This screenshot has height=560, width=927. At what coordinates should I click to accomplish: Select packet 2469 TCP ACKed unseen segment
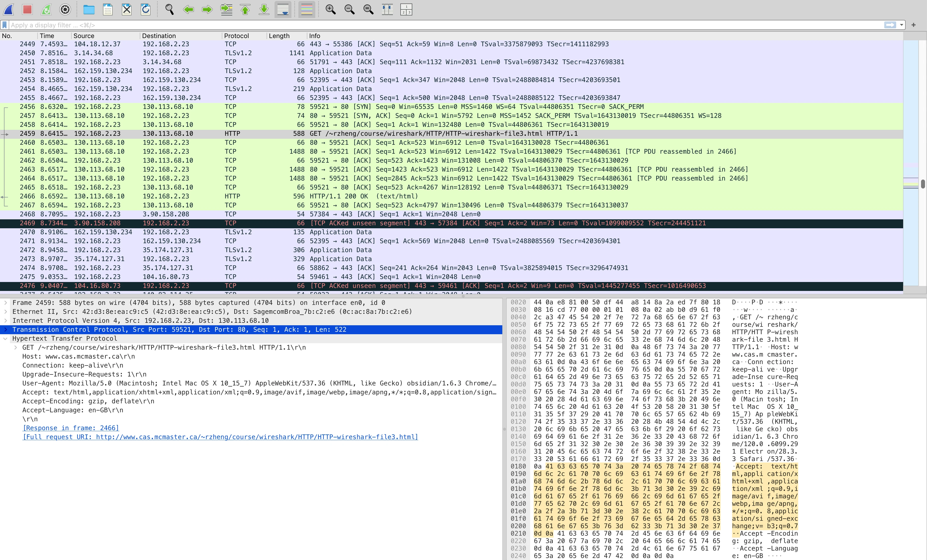[452, 223]
